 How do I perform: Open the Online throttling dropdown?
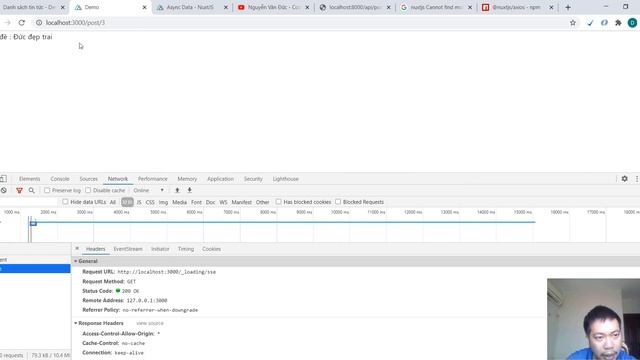pos(149,190)
